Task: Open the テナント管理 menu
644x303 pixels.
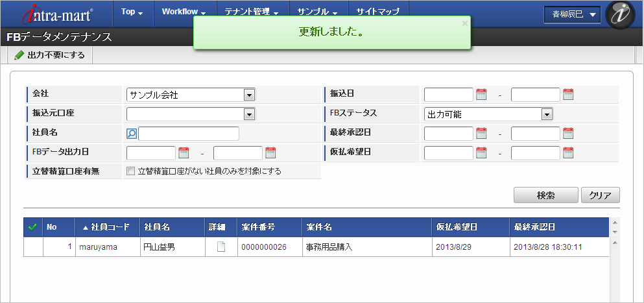Action: point(252,12)
